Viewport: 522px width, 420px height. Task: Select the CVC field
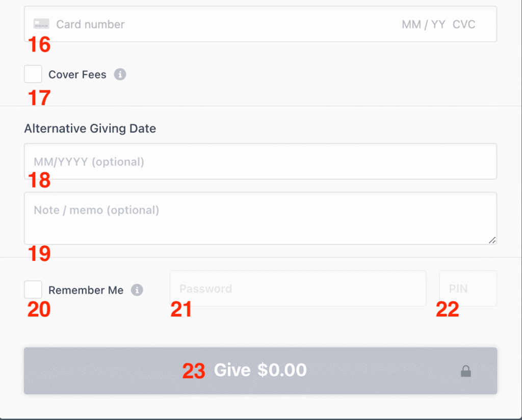point(464,24)
